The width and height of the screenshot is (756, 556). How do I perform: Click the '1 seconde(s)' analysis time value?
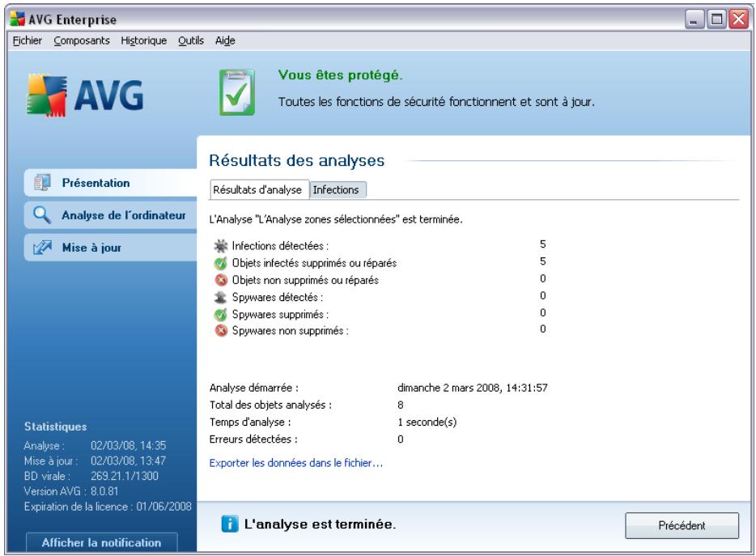[x=427, y=422]
